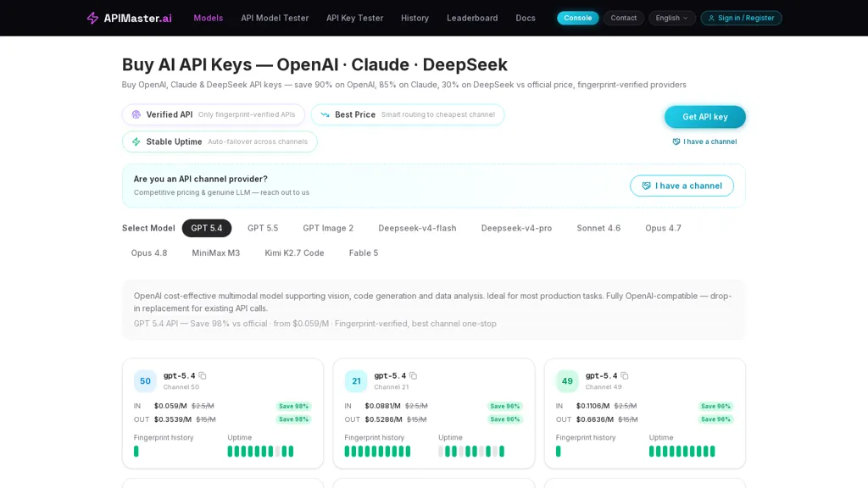Select the Opus 4.7 model tab
The width and height of the screenshot is (868, 488).
663,228
